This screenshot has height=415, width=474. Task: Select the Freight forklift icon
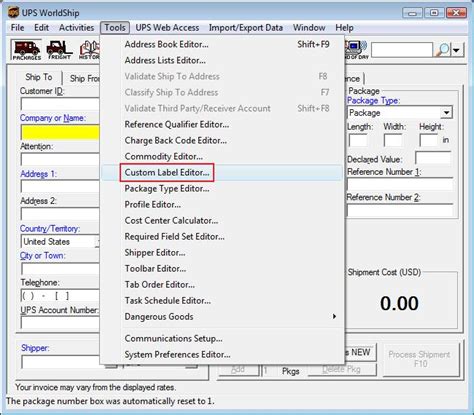click(60, 50)
